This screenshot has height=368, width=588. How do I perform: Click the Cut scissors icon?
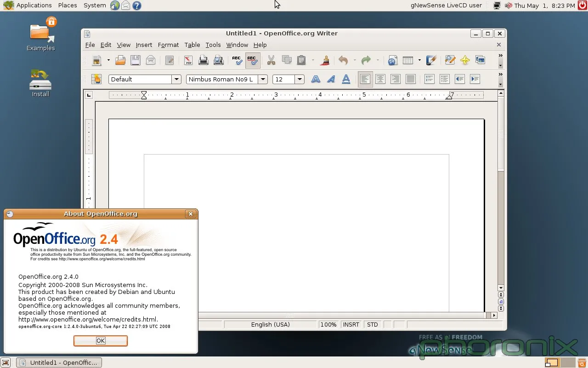click(x=271, y=60)
